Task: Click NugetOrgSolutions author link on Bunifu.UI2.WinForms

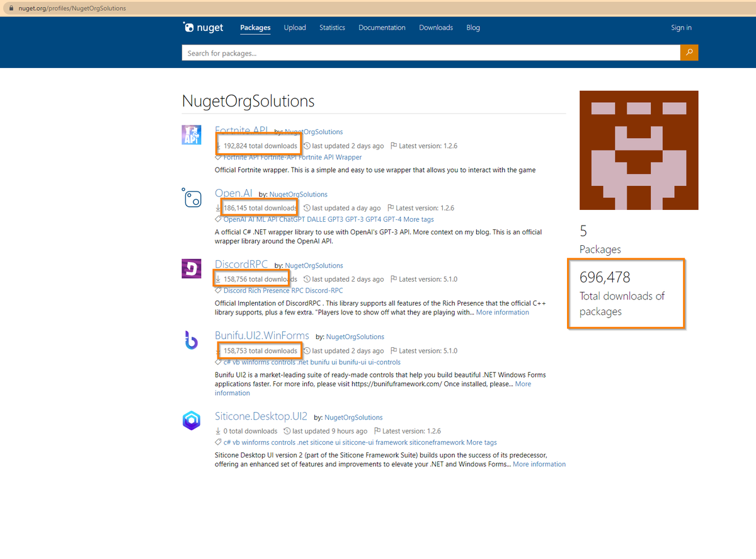Action: click(x=355, y=337)
